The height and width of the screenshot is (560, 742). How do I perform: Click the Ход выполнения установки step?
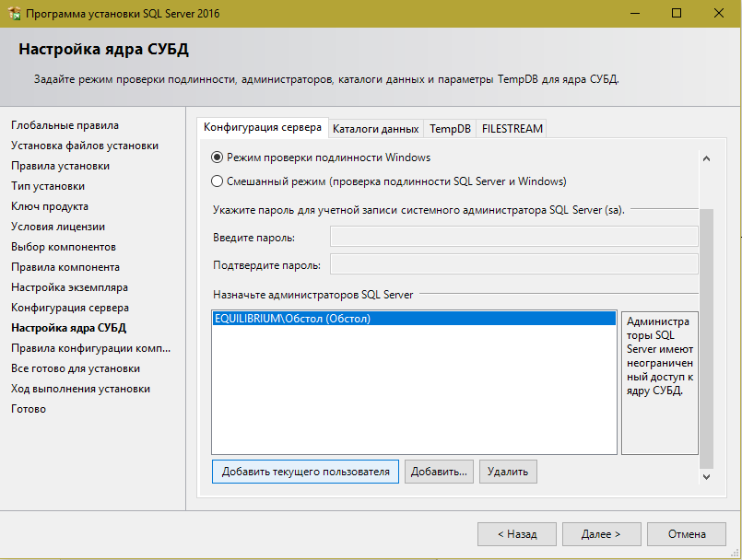[x=80, y=389]
